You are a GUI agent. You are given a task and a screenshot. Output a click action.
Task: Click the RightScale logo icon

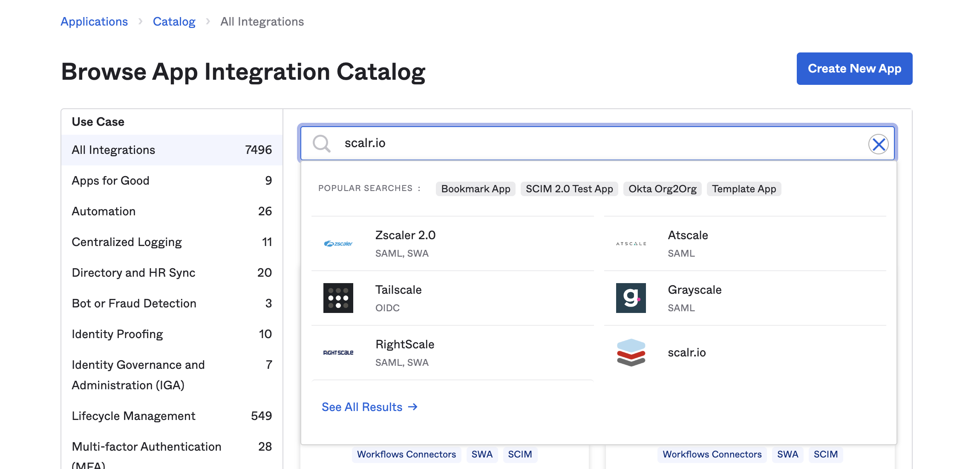[x=338, y=353]
